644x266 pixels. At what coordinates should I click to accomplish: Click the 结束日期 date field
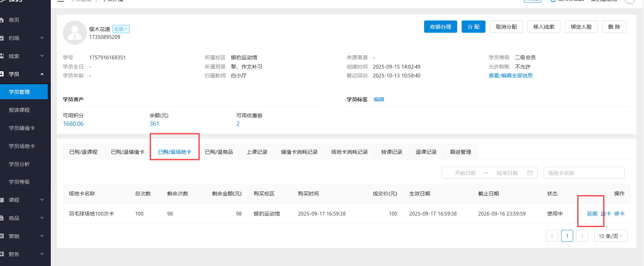pyautogui.click(x=507, y=173)
